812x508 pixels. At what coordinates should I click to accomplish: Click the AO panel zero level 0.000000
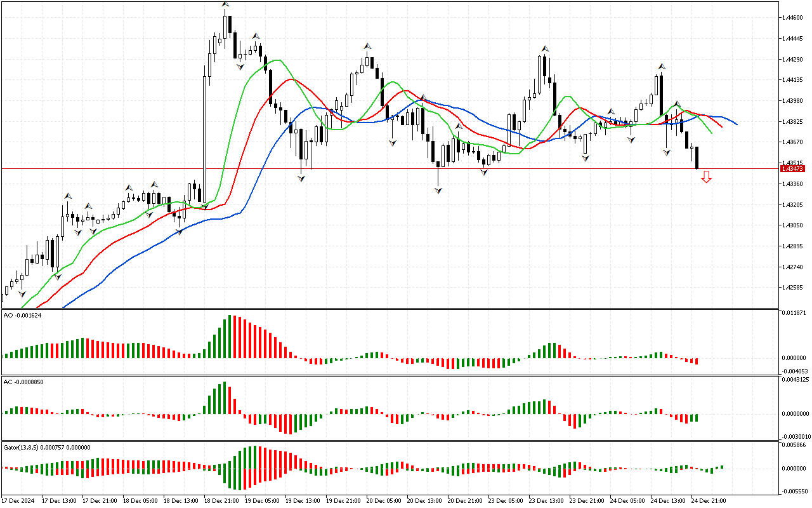coord(794,358)
